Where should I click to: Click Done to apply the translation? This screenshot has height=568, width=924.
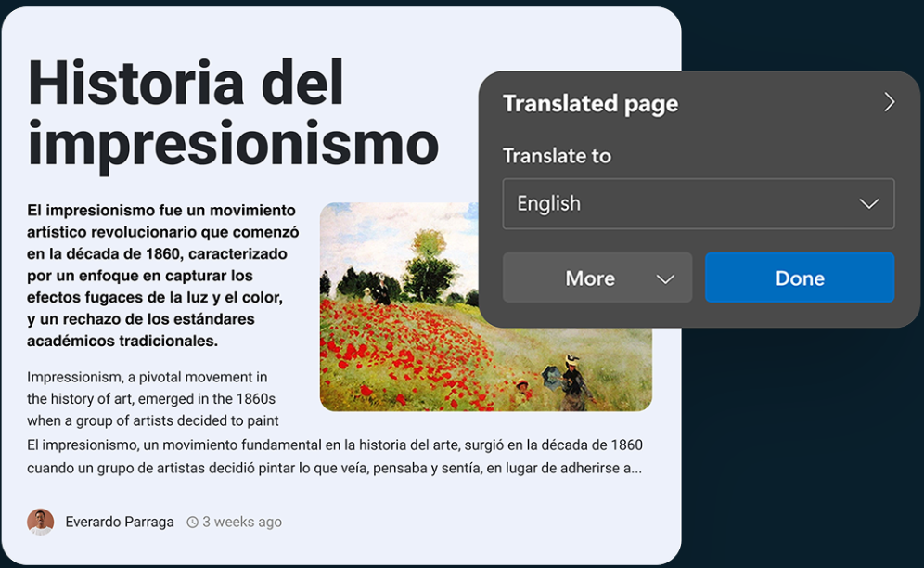799,278
